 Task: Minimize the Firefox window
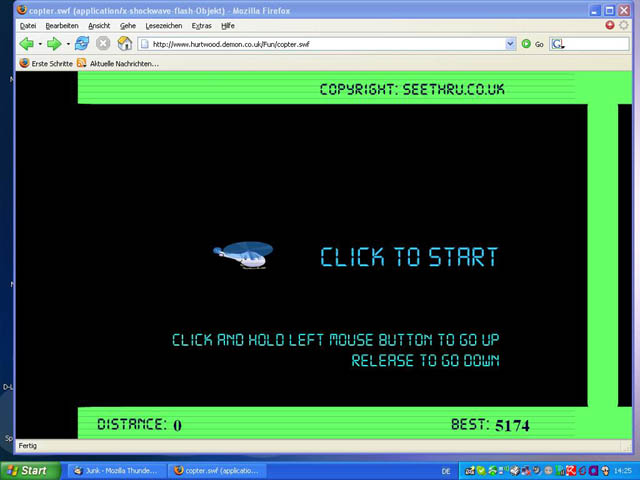click(594, 10)
